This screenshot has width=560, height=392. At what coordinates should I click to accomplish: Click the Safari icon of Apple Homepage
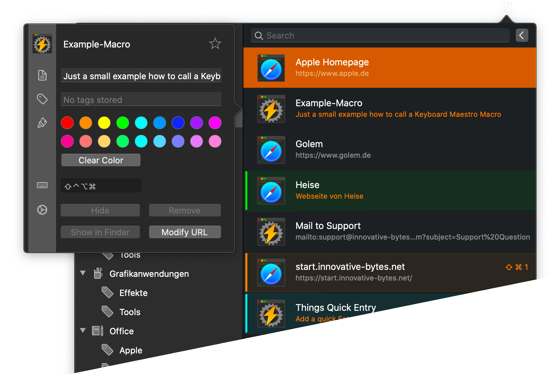pyautogui.click(x=271, y=68)
